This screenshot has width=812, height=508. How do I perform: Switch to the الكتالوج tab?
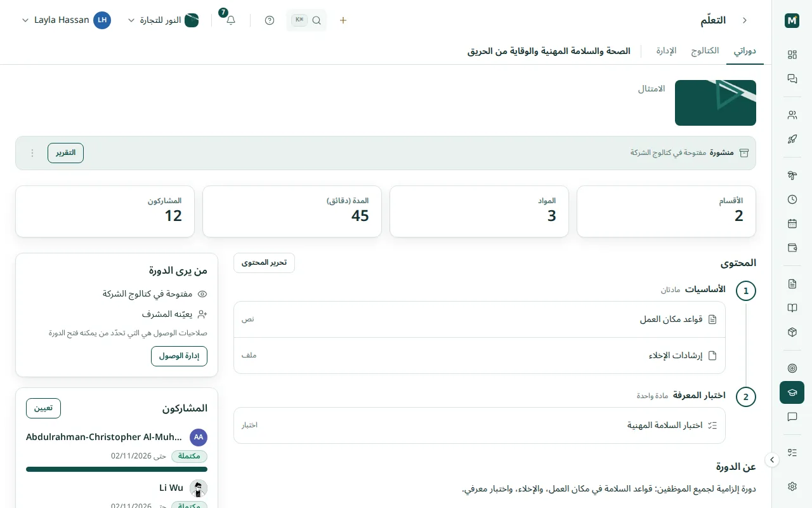coord(705,51)
